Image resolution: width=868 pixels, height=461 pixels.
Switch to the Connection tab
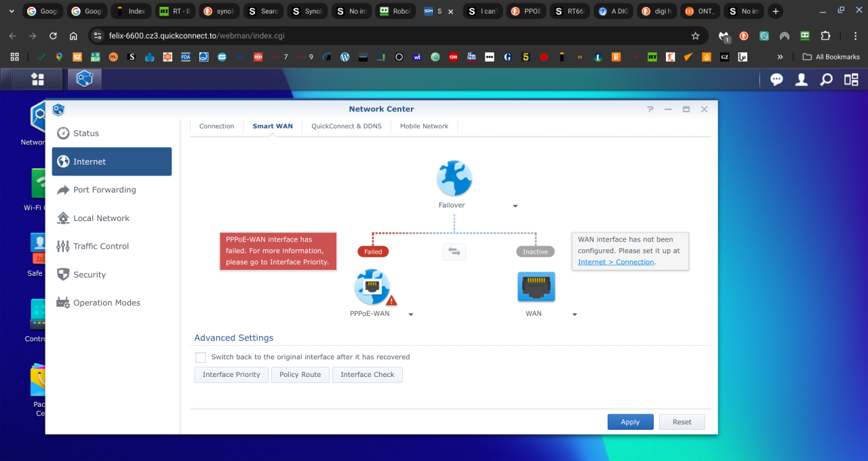point(216,126)
